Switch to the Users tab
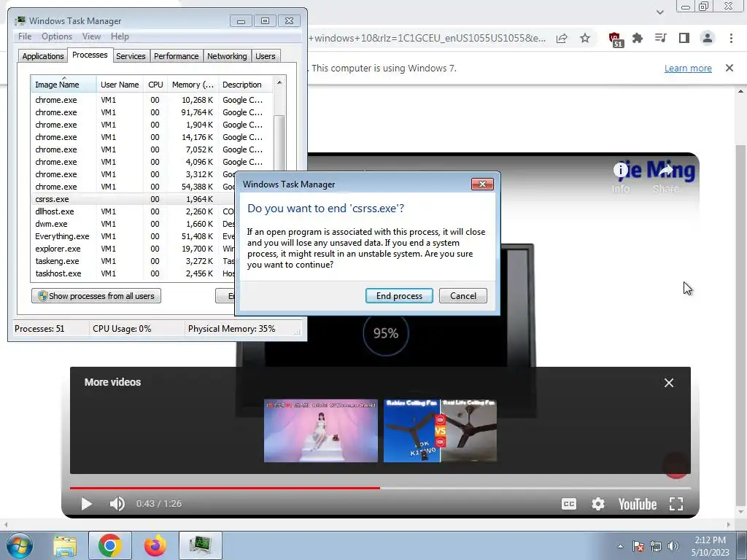Screen dimensions: 747x560 pyautogui.click(x=266, y=56)
